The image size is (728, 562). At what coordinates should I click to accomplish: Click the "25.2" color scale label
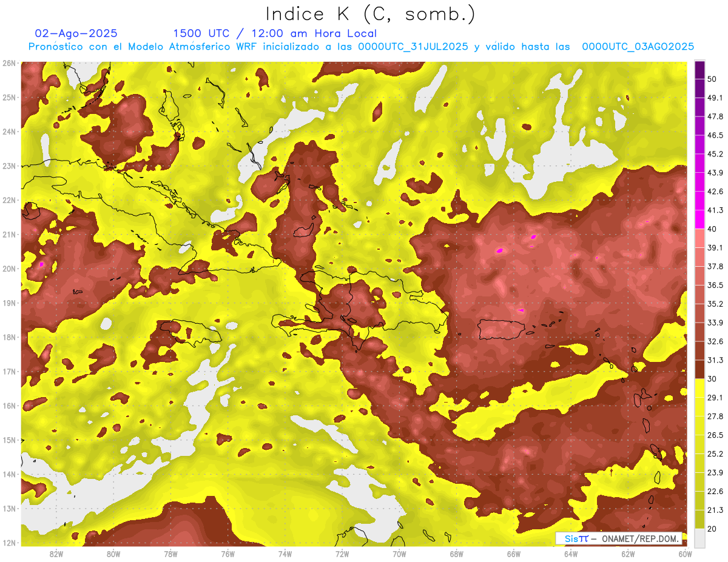pos(715,453)
